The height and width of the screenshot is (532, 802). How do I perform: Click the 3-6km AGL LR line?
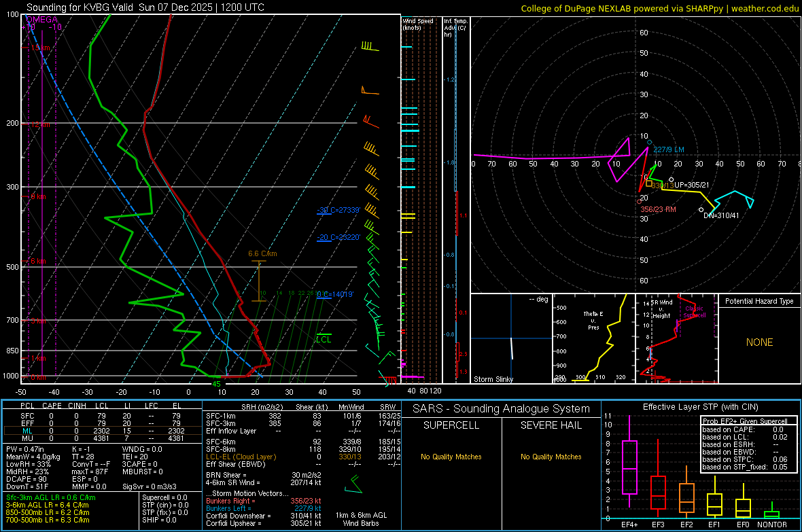47,505
